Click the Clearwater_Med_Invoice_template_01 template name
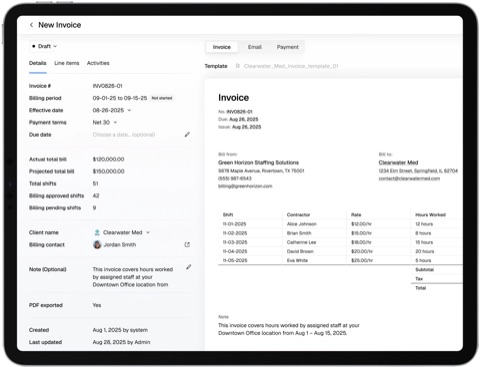 click(291, 66)
